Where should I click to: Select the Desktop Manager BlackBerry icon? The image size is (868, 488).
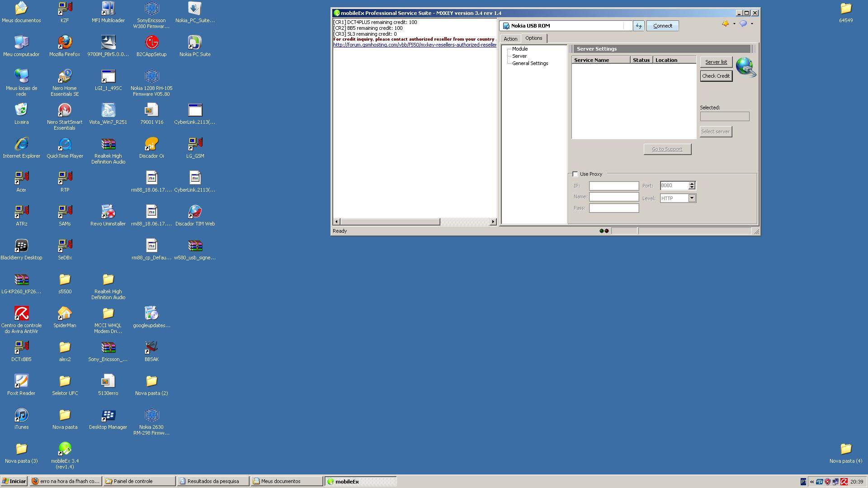[108, 418]
